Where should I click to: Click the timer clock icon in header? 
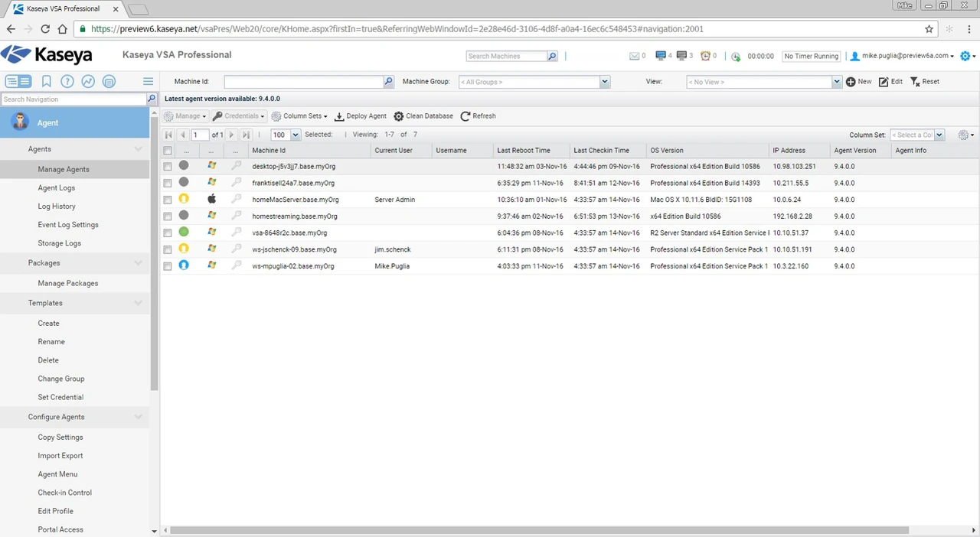[736, 57]
